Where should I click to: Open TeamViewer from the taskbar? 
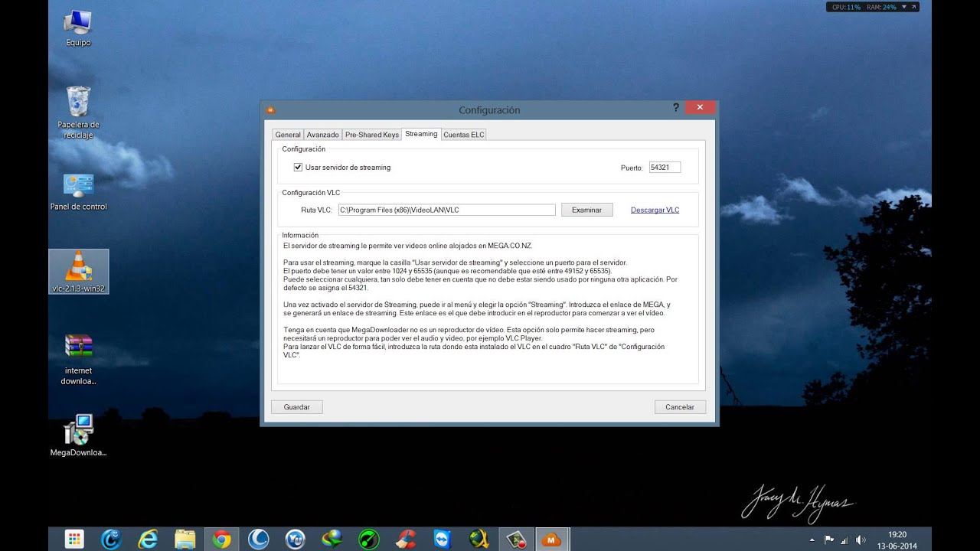click(x=443, y=539)
